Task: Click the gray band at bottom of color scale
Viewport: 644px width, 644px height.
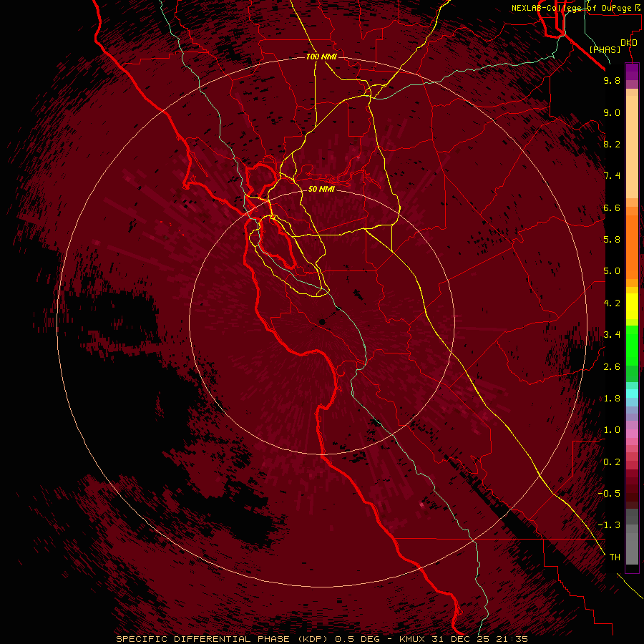Action: click(x=632, y=537)
